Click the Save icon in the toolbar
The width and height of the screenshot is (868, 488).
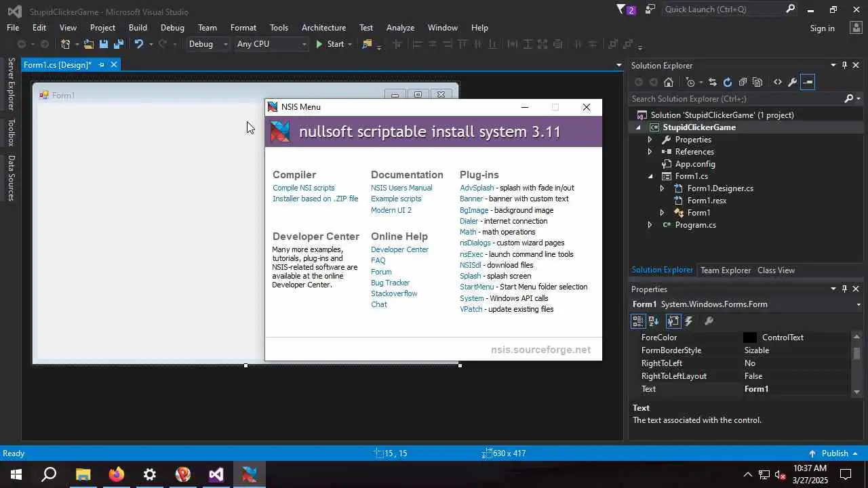tap(104, 44)
